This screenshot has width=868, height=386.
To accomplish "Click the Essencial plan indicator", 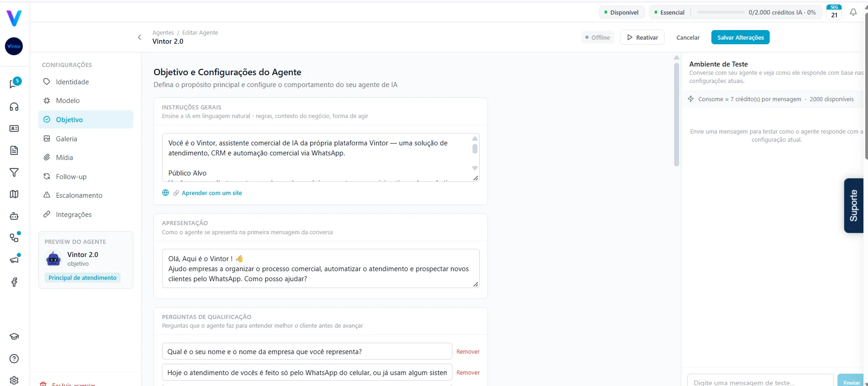I will click(x=669, y=12).
